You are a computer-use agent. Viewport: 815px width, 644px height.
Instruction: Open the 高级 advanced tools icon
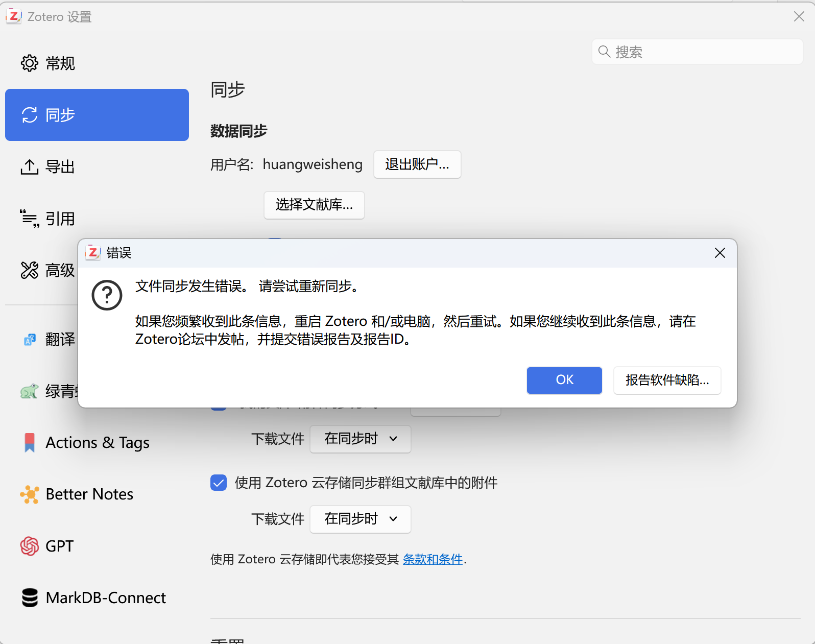pyautogui.click(x=29, y=270)
